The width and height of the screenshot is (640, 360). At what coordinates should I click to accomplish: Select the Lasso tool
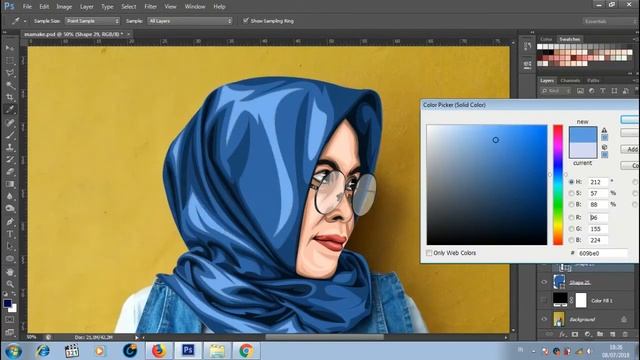[x=9, y=73]
